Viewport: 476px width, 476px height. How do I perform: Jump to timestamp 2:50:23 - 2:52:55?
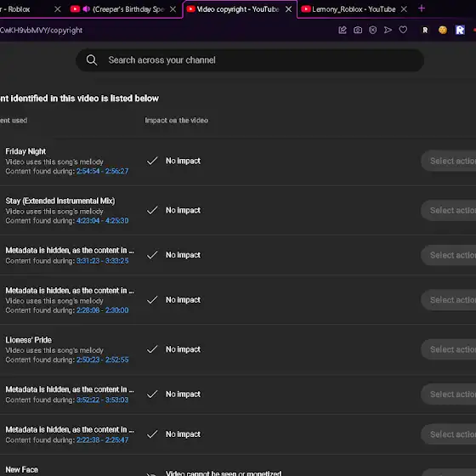click(102, 360)
